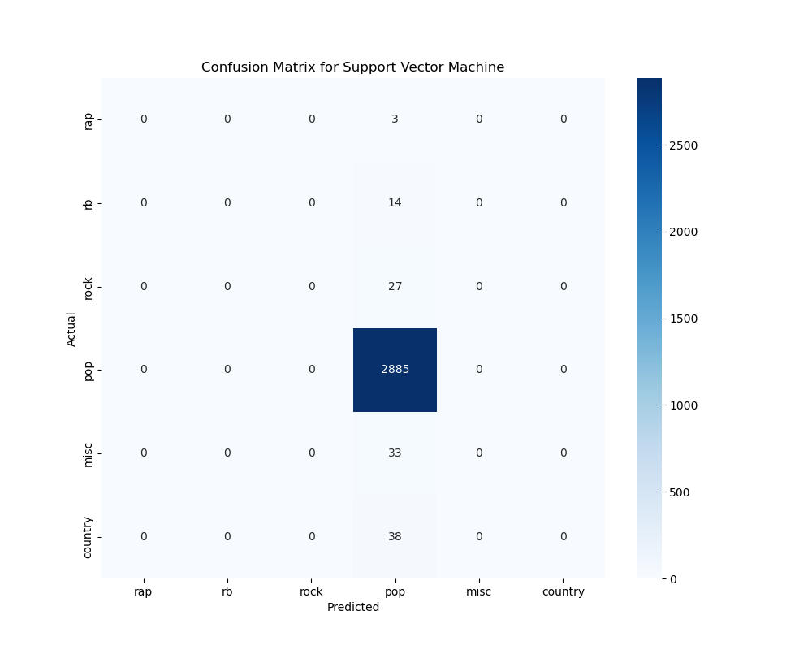
Task: Click the 1500 tick label on the colorbar
Action: 683,318
